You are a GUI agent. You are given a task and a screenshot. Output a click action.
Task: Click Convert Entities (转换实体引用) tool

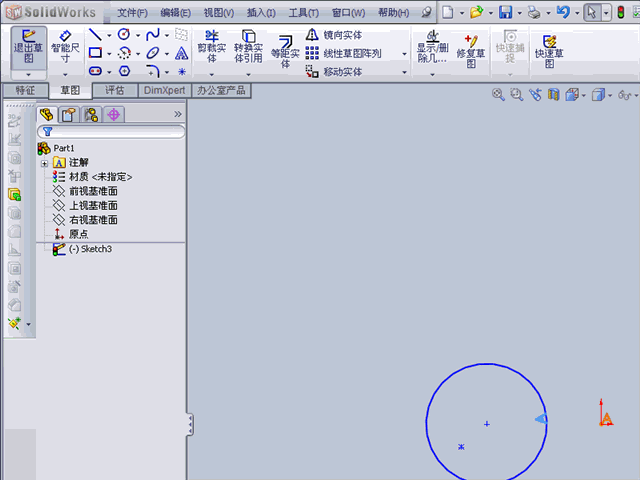248,47
